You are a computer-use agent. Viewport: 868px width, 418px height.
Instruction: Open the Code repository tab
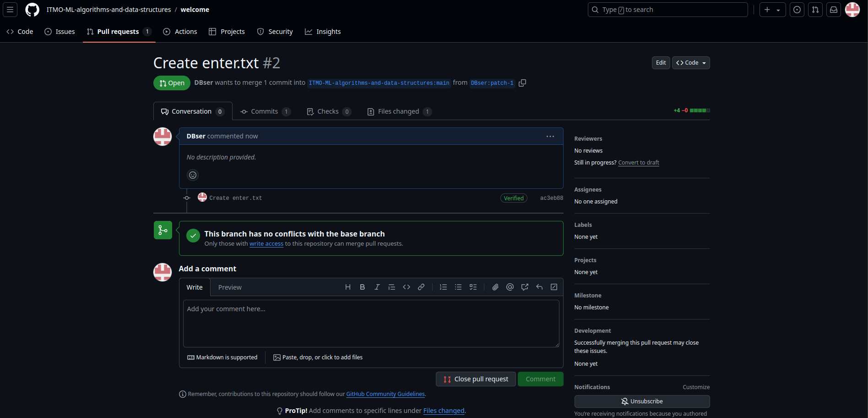tap(20, 32)
